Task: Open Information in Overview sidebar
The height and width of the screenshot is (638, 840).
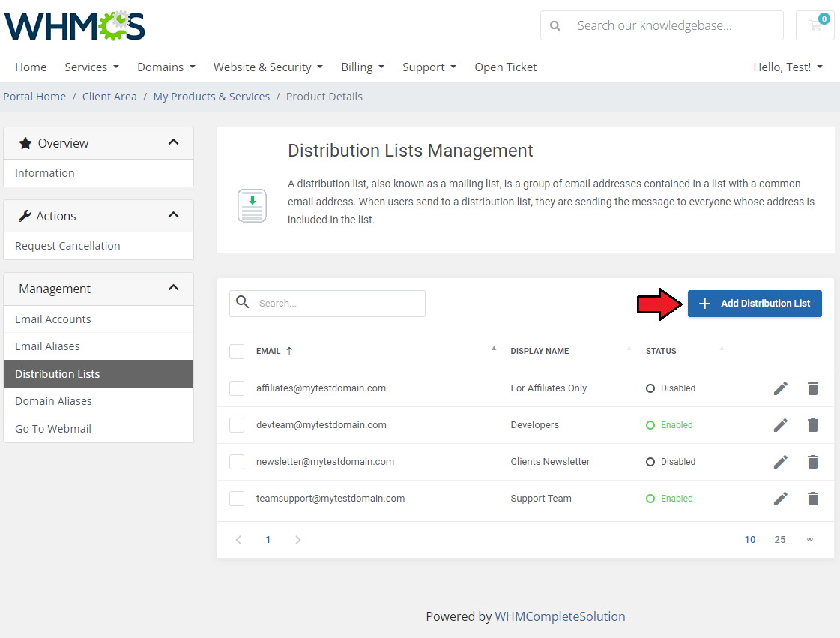Action: coord(99,173)
